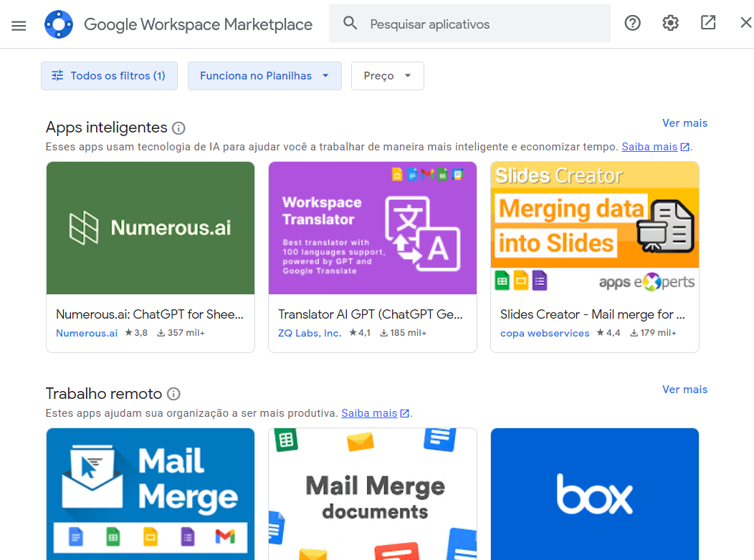The image size is (754, 560).
Task: Open the settings gear icon
Action: pyautogui.click(x=670, y=23)
